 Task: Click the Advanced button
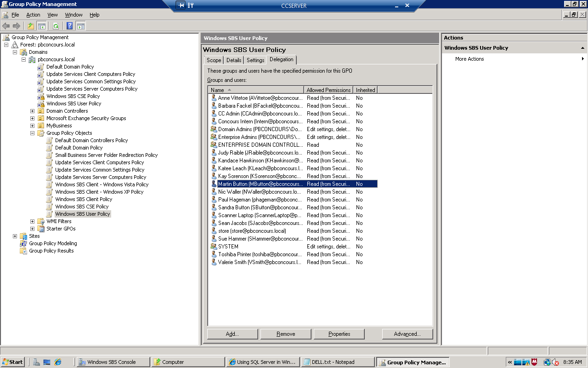click(407, 333)
